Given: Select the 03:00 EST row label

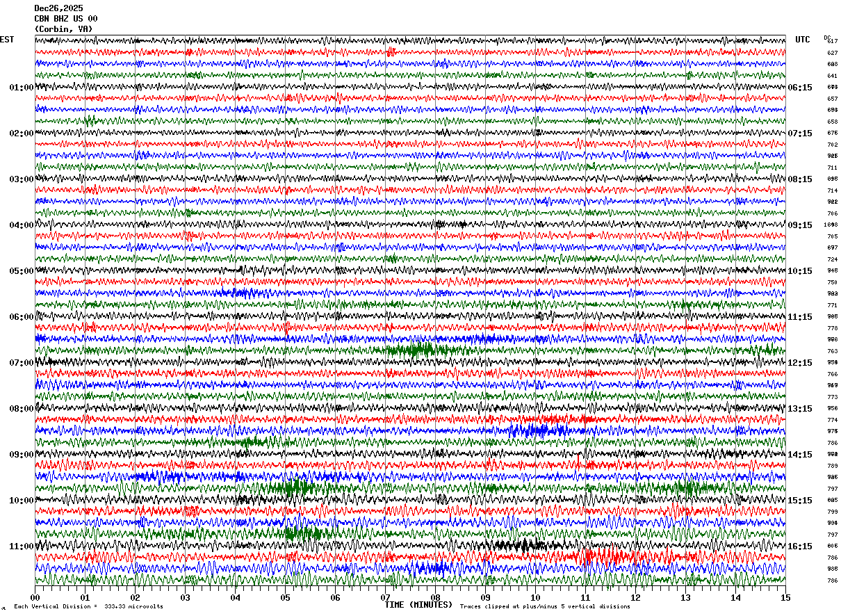Looking at the screenshot, I should click(22, 179).
